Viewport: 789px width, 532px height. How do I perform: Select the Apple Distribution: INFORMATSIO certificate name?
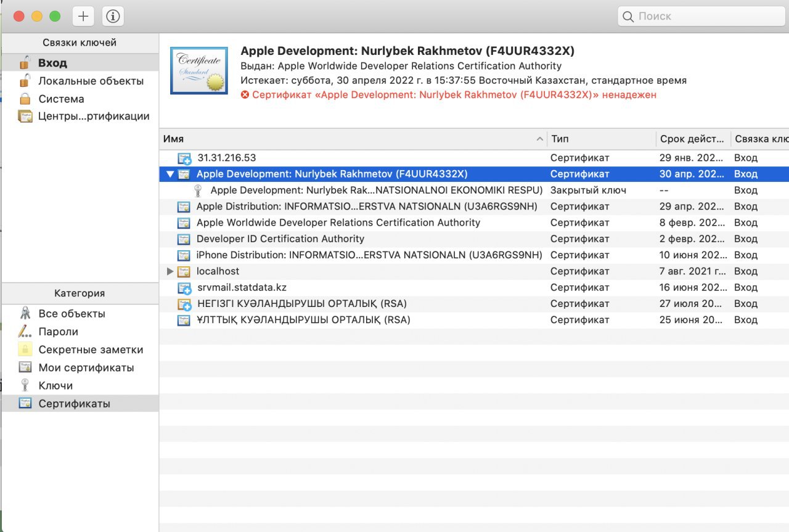(x=367, y=207)
